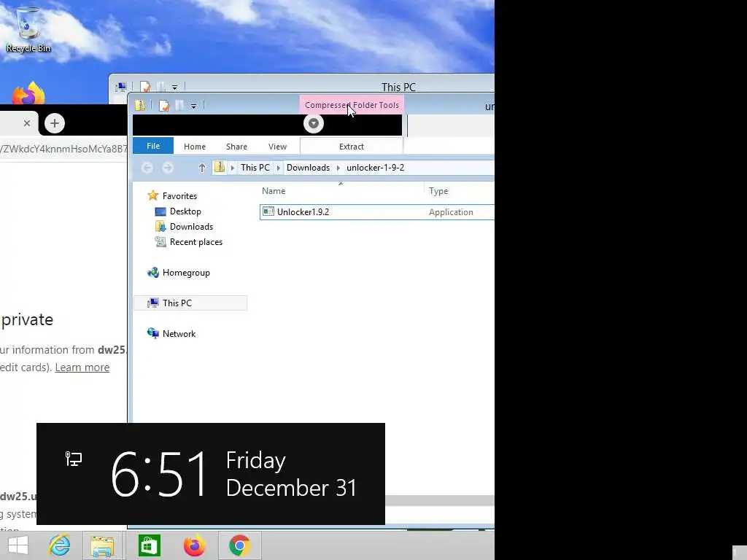Sort files by the Type column header

438,191
